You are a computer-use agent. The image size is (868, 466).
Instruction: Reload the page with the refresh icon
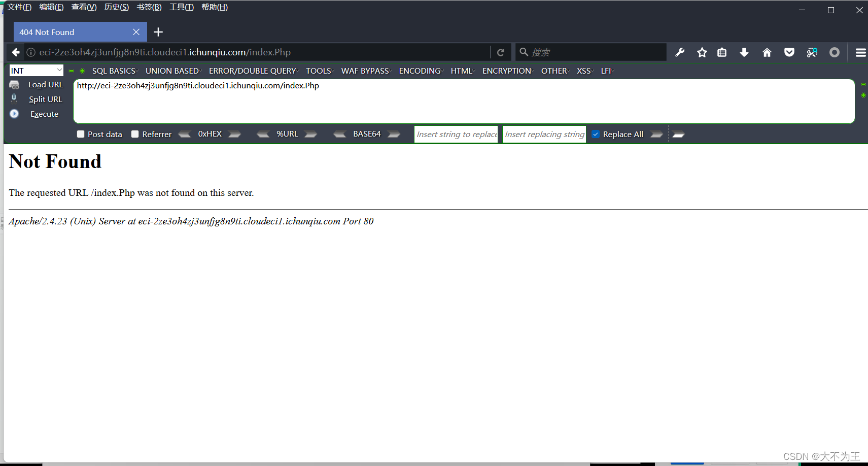click(x=501, y=52)
